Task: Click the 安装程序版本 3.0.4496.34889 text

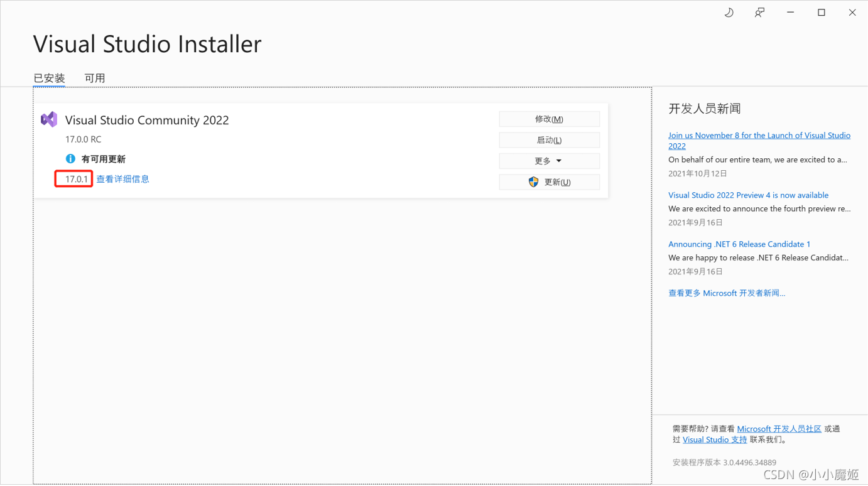Action: coord(724,463)
